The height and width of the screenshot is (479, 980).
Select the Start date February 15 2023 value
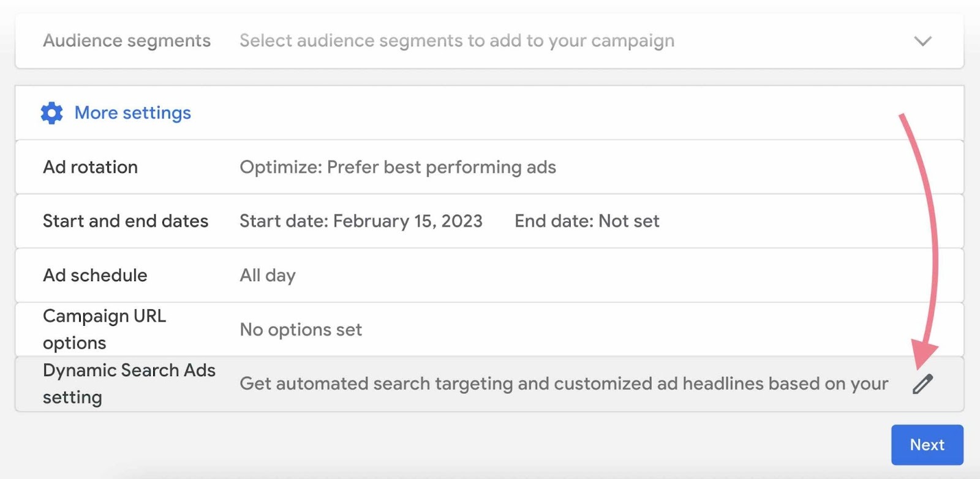click(361, 221)
